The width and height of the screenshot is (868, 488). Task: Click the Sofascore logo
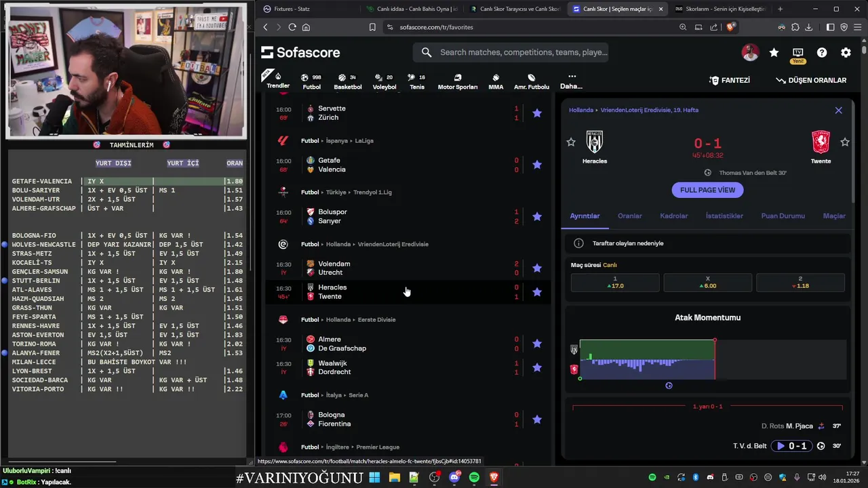(300, 52)
